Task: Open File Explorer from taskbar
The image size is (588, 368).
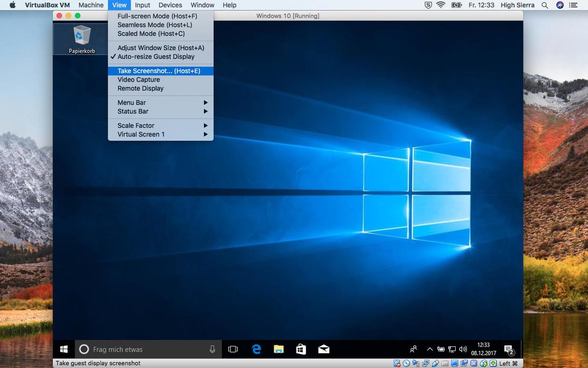Action: 279,349
